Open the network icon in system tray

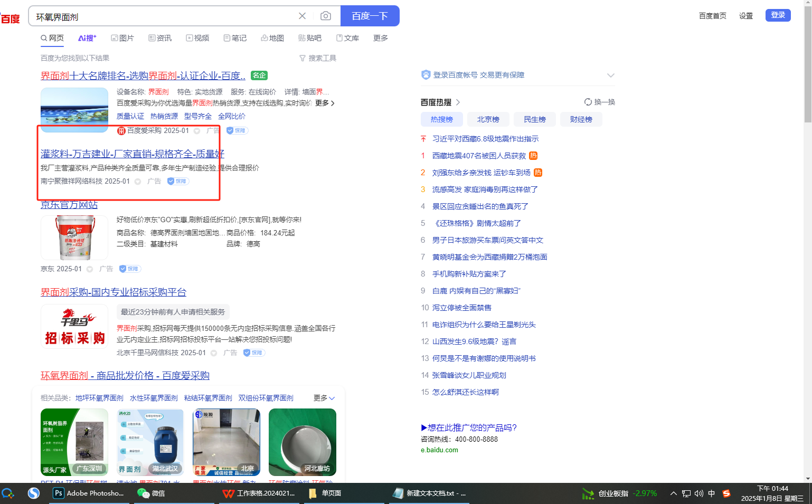686,493
